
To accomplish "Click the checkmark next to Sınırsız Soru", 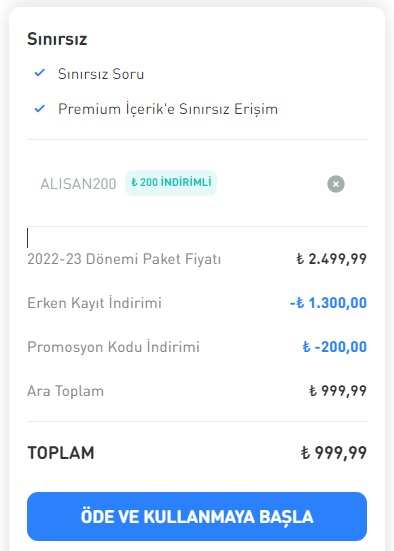I will (x=40, y=73).
